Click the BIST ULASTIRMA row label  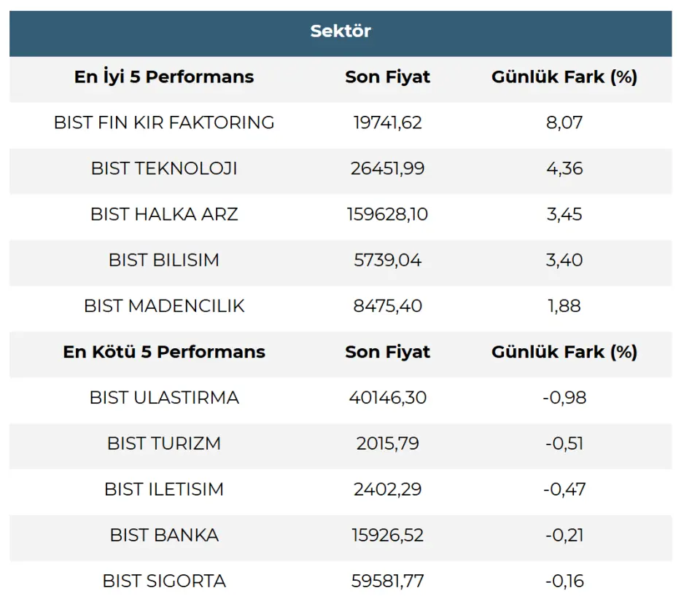pos(164,398)
